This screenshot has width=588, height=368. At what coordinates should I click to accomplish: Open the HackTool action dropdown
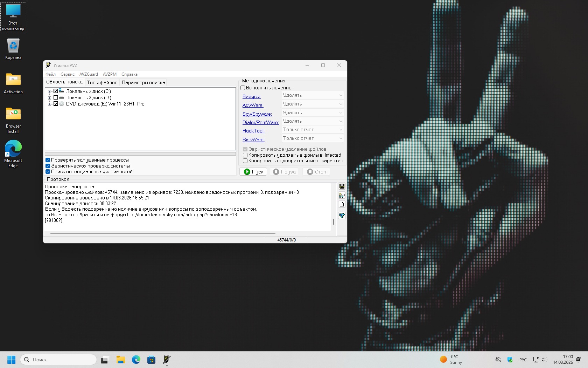point(313,130)
